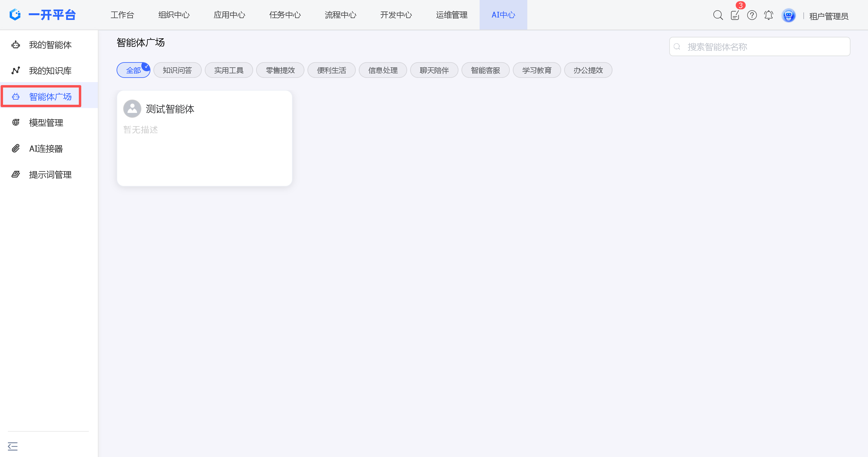Click the help question mark icon

[752, 15]
